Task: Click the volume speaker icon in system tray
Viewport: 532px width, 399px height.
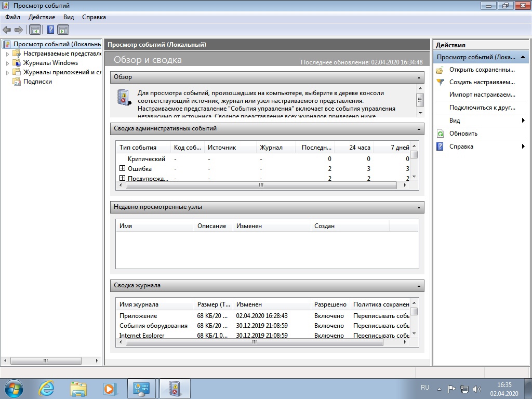Action: (x=477, y=389)
